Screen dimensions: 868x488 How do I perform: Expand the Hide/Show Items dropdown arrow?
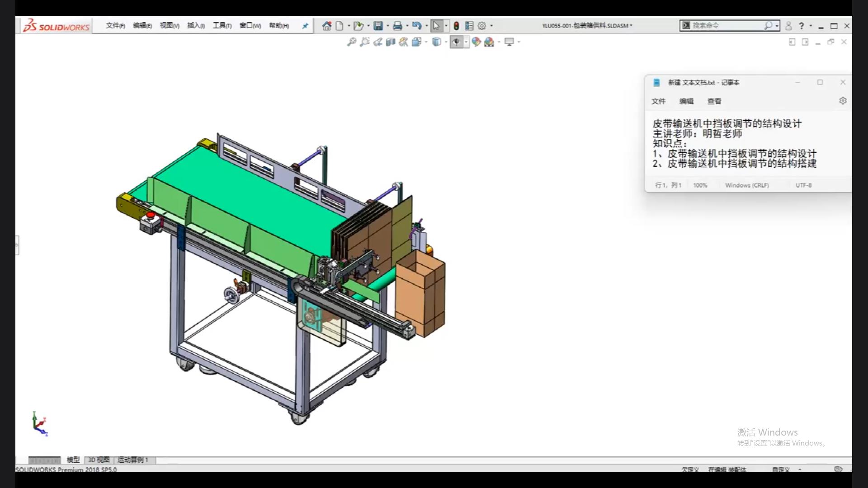coord(466,42)
